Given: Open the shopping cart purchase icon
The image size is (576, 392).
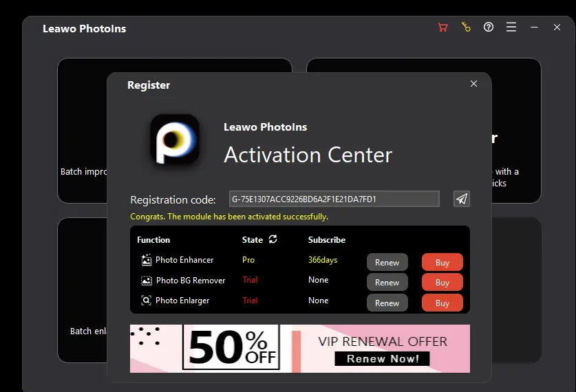Looking at the screenshot, I should (x=443, y=27).
